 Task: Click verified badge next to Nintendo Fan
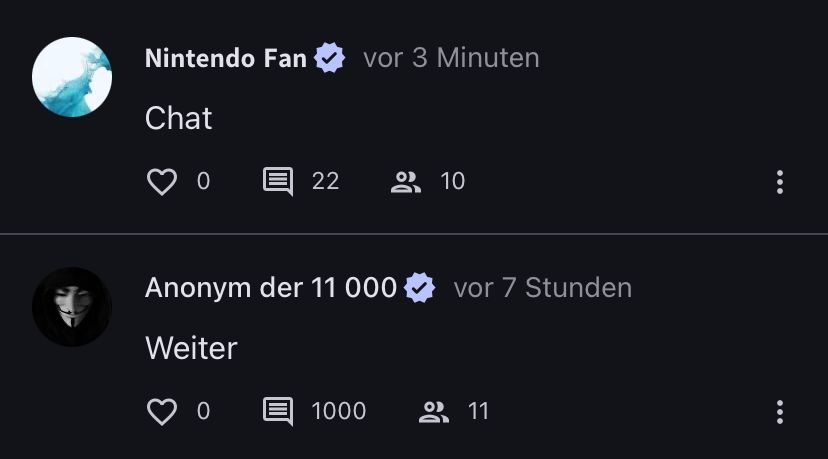coord(330,59)
